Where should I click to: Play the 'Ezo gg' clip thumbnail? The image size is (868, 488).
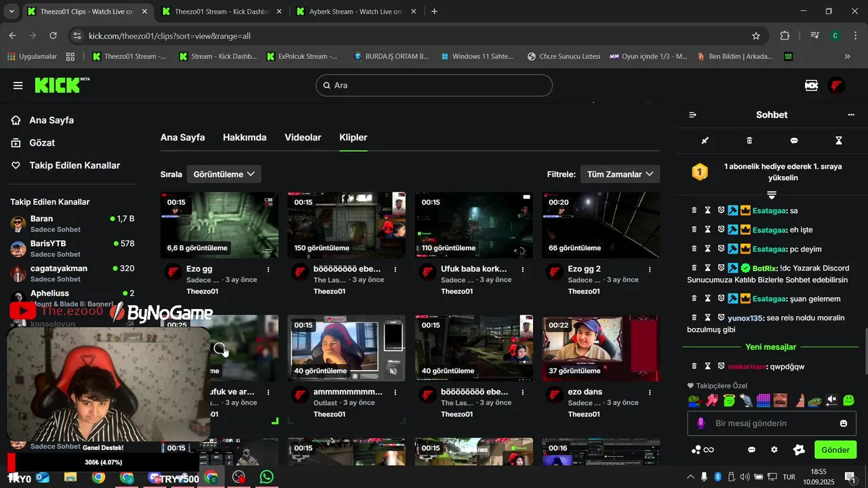[219, 225]
